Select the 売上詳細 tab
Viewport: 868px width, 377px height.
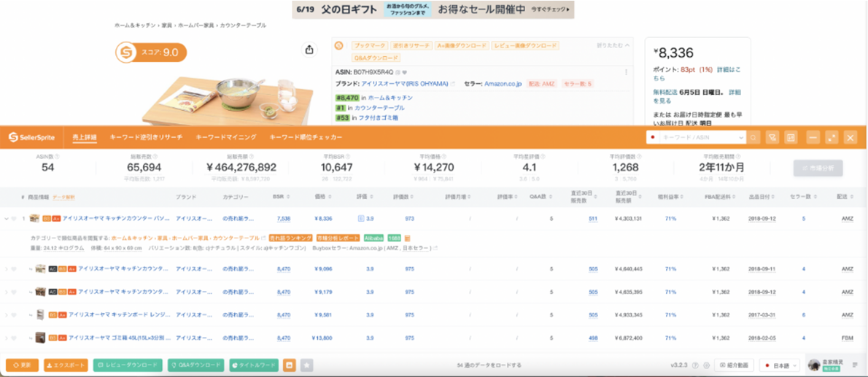tap(84, 137)
